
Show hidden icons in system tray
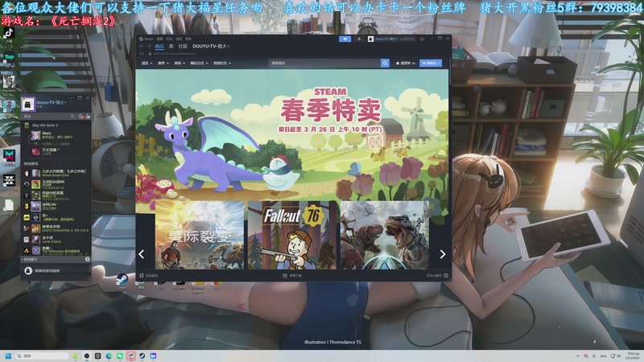577,356
